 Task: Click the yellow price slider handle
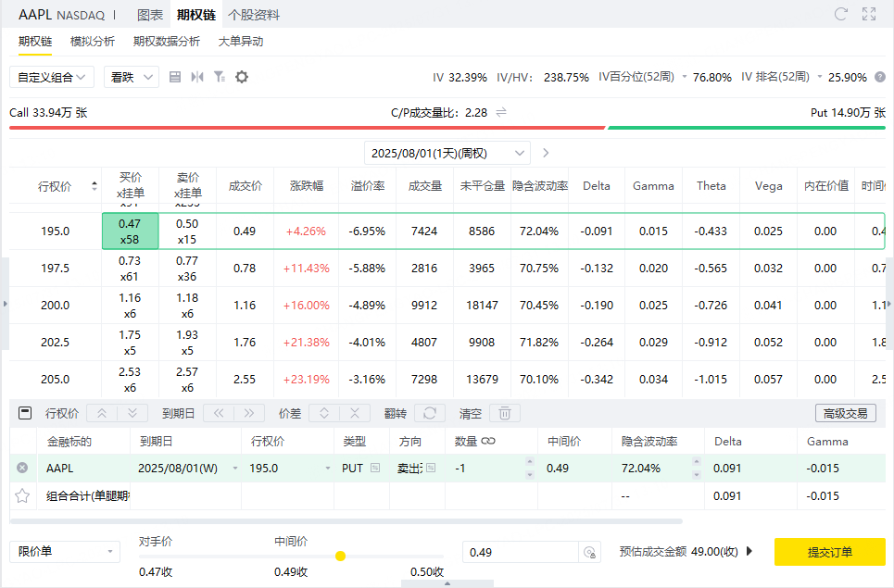(x=340, y=556)
